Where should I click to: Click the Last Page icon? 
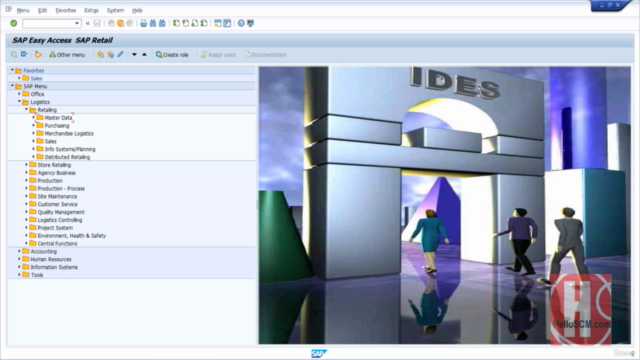(x=204, y=23)
